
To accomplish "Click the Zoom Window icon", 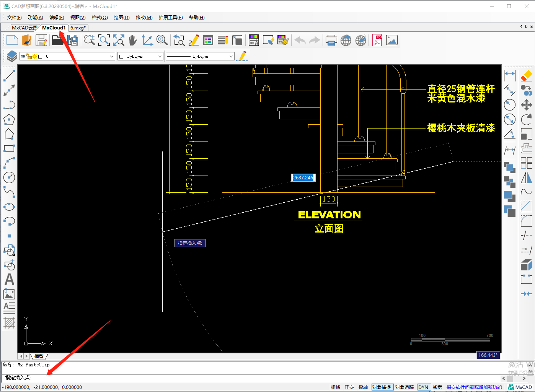I will 104,40.
